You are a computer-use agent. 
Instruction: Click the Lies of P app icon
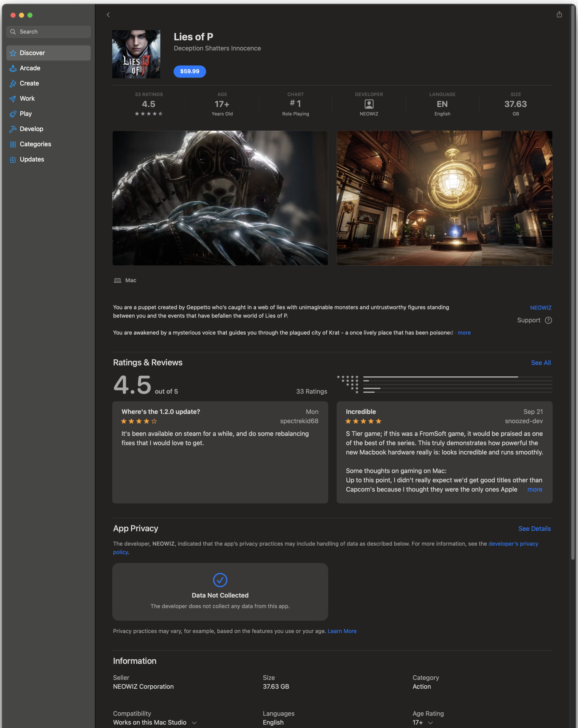click(x=136, y=54)
